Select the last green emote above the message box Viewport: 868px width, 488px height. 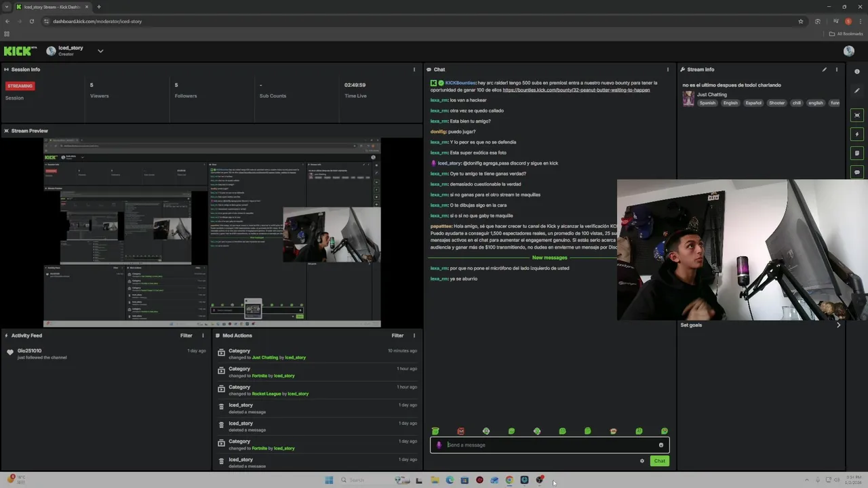tap(665, 431)
